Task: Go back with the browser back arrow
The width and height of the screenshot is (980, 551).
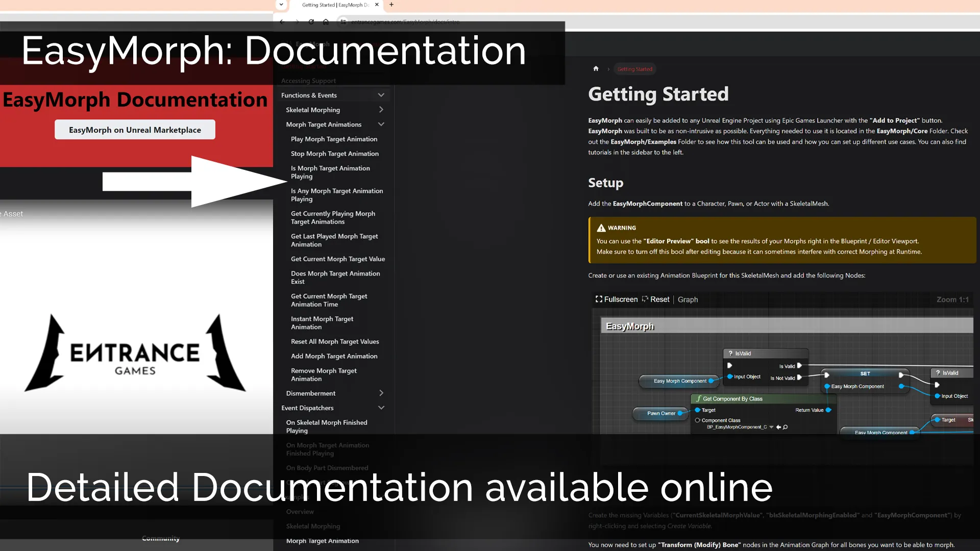Action: (x=282, y=22)
